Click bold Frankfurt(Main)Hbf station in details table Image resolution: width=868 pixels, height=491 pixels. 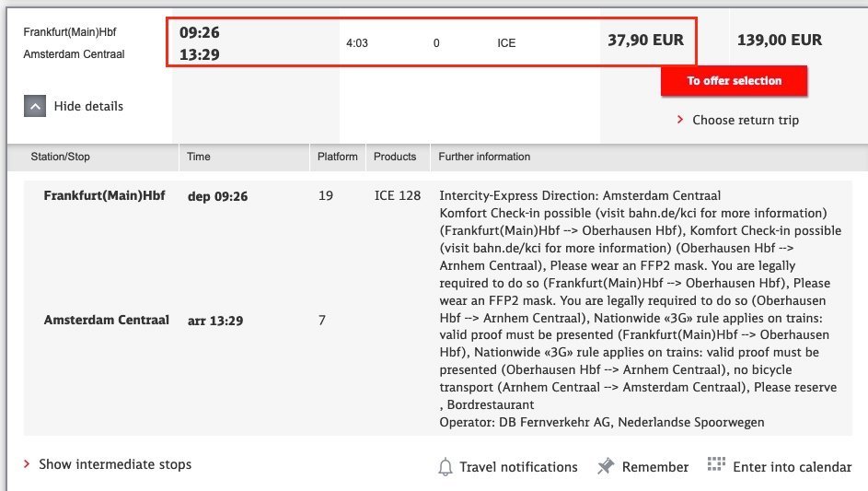pyautogui.click(x=104, y=196)
